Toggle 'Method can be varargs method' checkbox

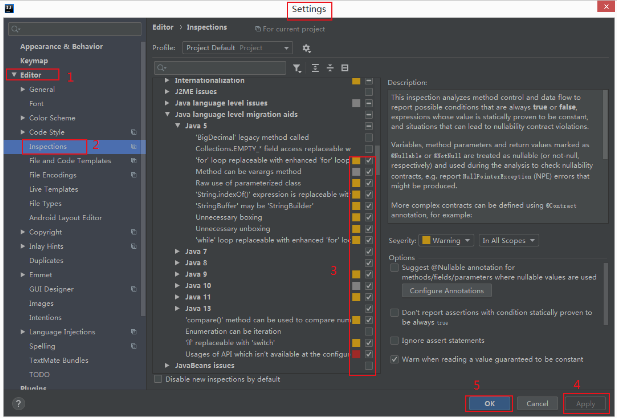tap(369, 172)
